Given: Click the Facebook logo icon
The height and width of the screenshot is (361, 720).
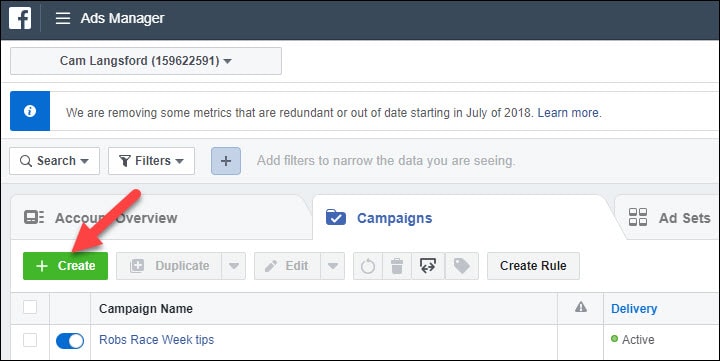Looking at the screenshot, I should (20, 18).
